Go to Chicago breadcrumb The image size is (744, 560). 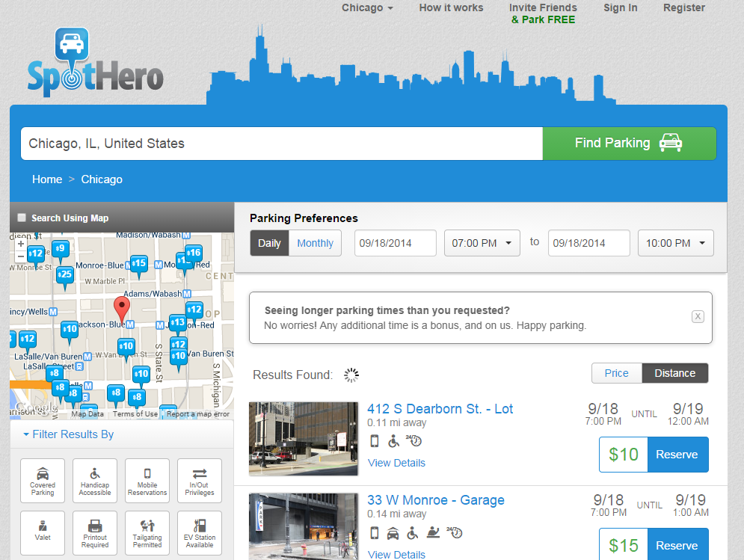pos(102,179)
